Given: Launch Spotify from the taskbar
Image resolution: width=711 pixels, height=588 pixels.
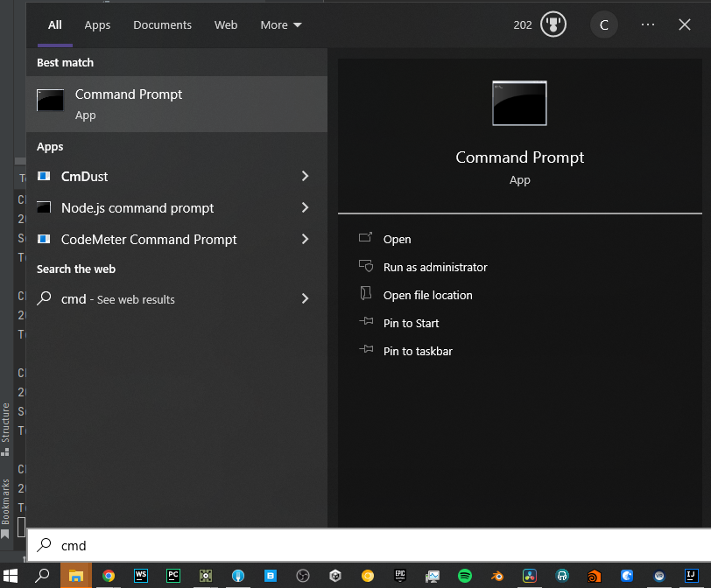Looking at the screenshot, I should 465,576.
